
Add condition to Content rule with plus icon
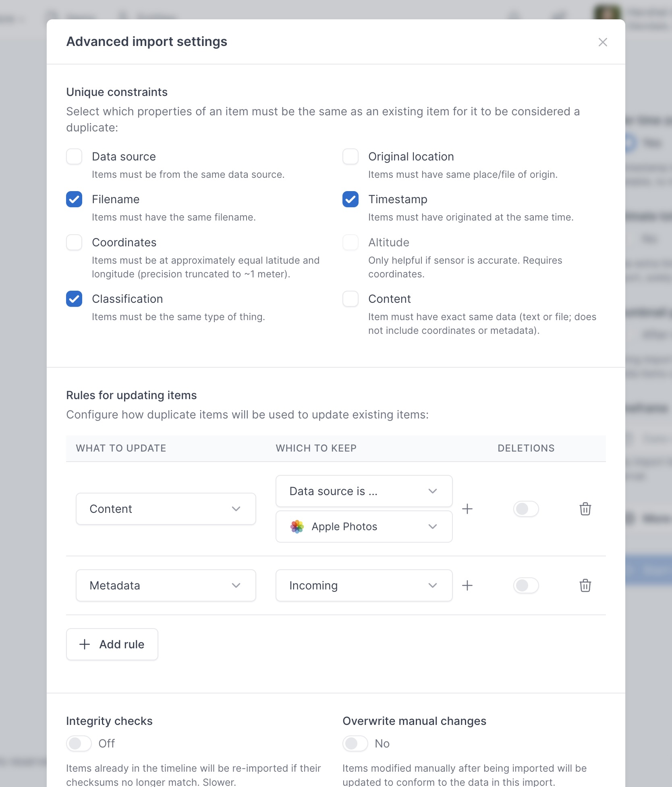tap(467, 509)
